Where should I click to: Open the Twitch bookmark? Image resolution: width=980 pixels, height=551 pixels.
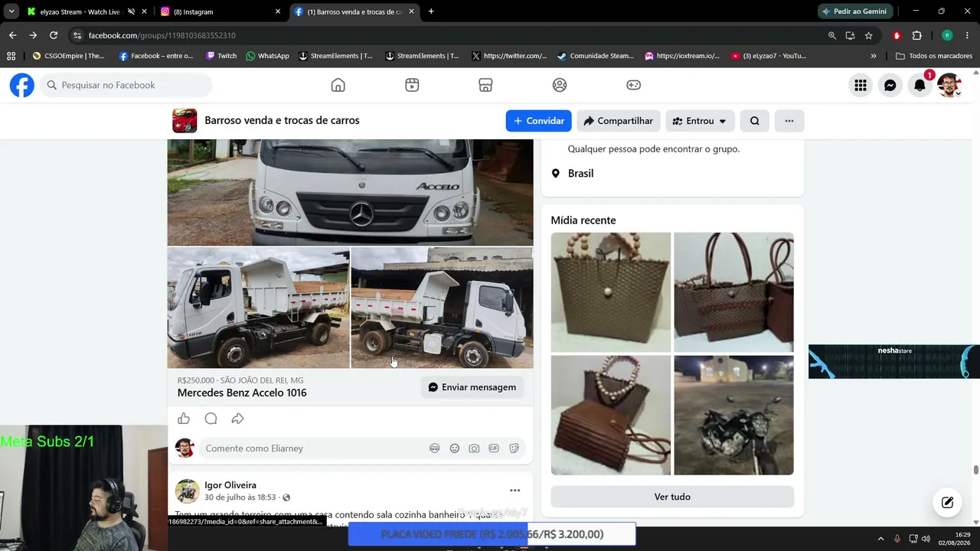pyautogui.click(x=221, y=56)
